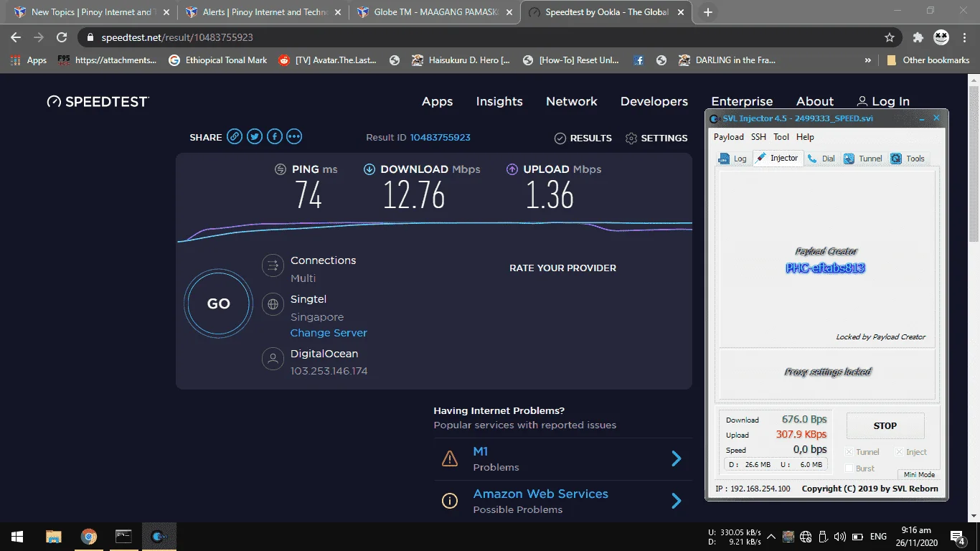Open the Windows Start menu
Screen dimensions: 980x551
pyautogui.click(x=17, y=537)
